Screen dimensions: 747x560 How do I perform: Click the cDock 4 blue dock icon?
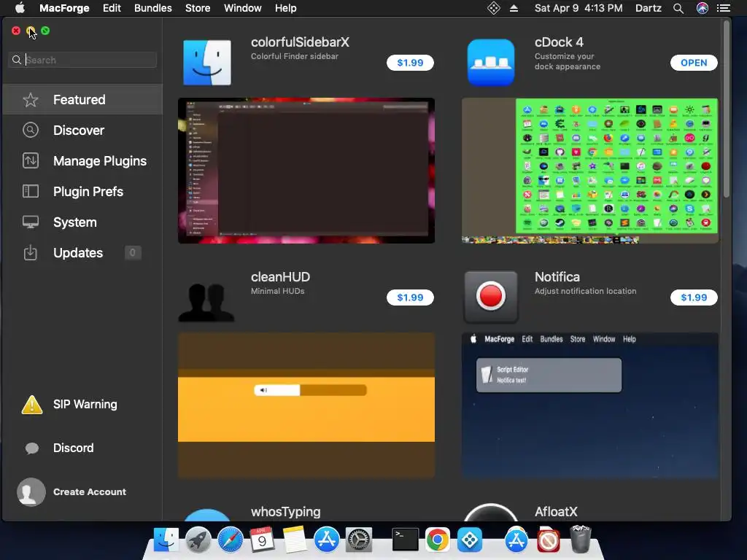(x=491, y=63)
